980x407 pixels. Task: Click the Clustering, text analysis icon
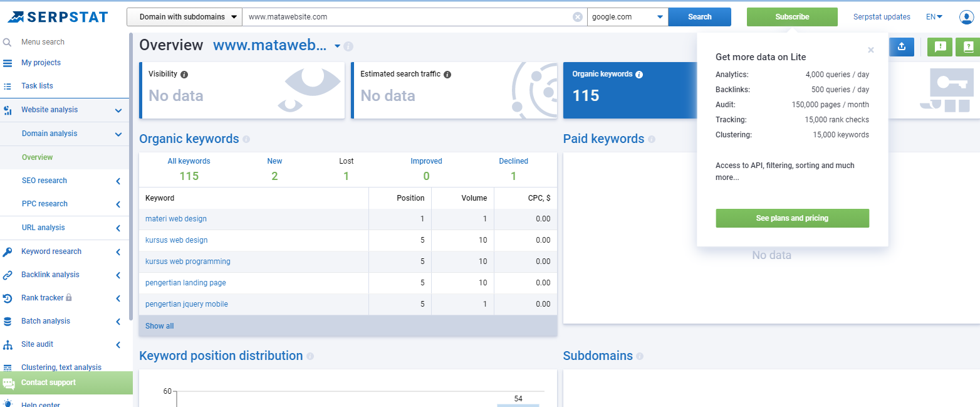click(x=8, y=367)
